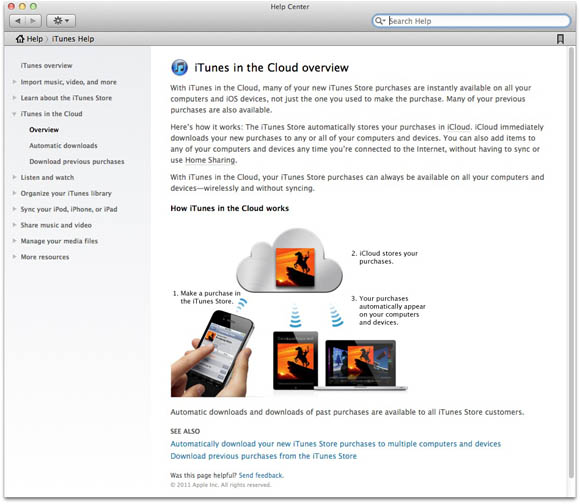Click the 'How iTunes in the Cloud works' heading
The height and width of the screenshot is (504, 580).
click(230, 208)
